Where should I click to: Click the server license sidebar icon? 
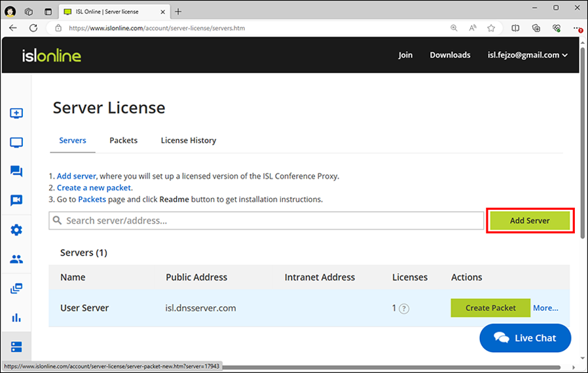pos(16,346)
